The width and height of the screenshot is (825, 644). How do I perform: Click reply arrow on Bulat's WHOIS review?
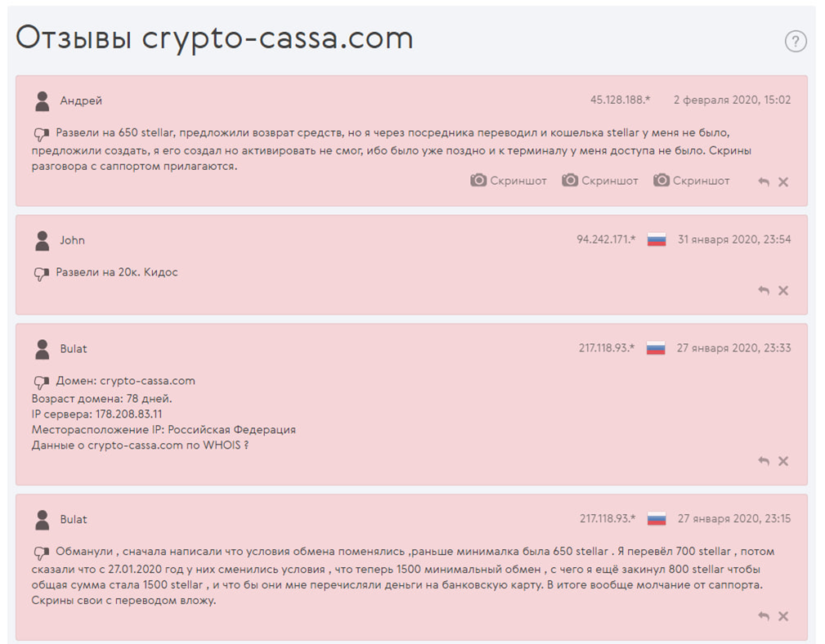764,462
